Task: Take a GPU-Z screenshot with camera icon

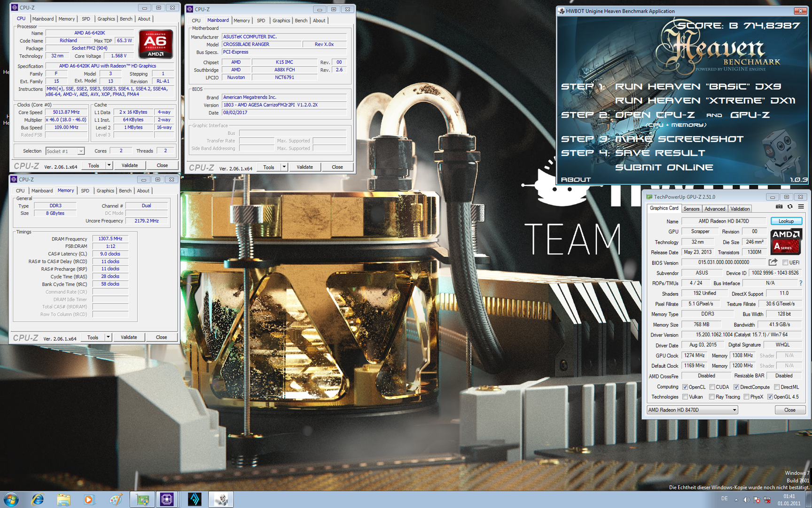Action: 779,206
